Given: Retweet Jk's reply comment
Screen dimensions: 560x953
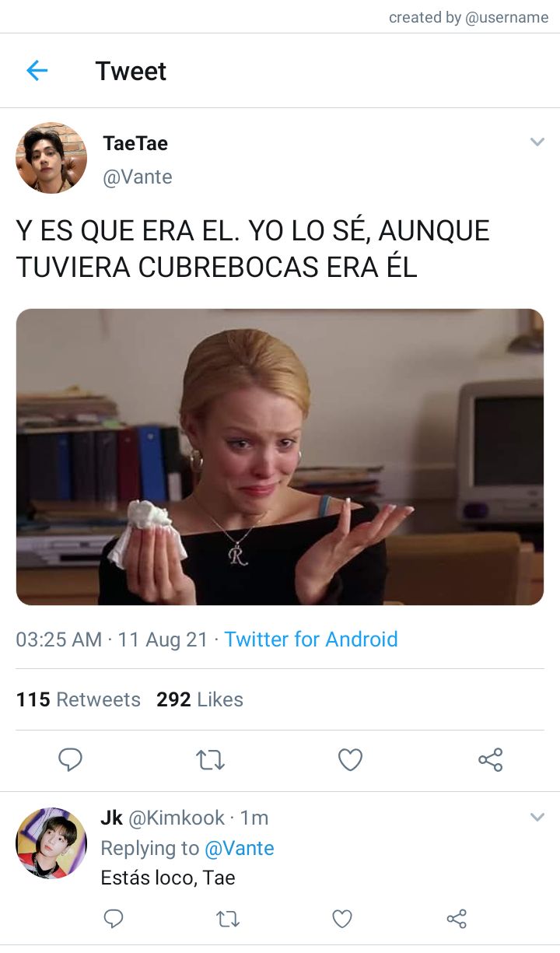Looking at the screenshot, I should [x=227, y=919].
